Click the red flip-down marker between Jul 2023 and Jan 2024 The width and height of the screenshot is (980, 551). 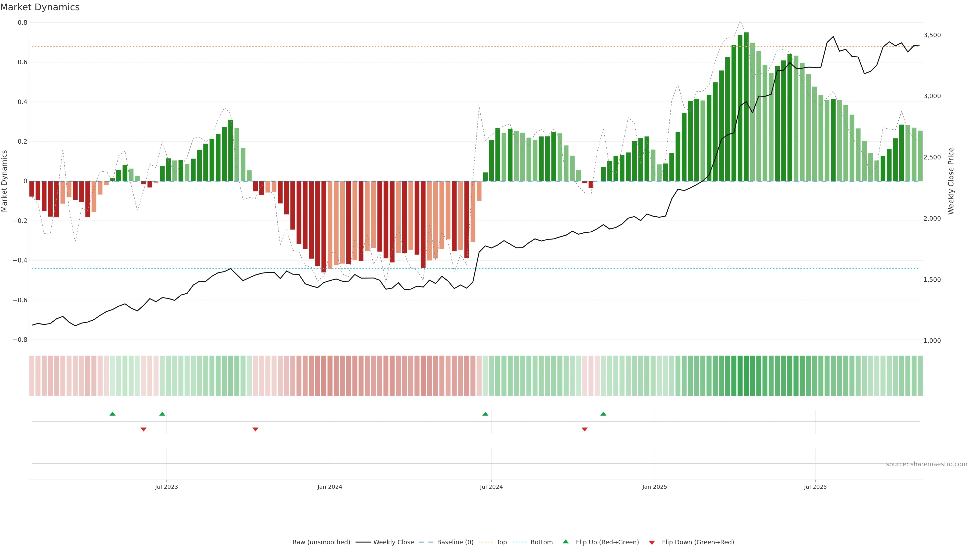tap(255, 429)
